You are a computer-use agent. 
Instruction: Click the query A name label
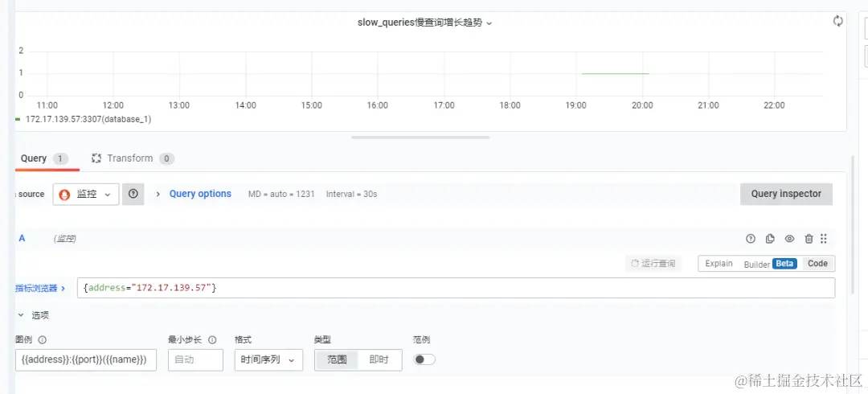(23, 238)
